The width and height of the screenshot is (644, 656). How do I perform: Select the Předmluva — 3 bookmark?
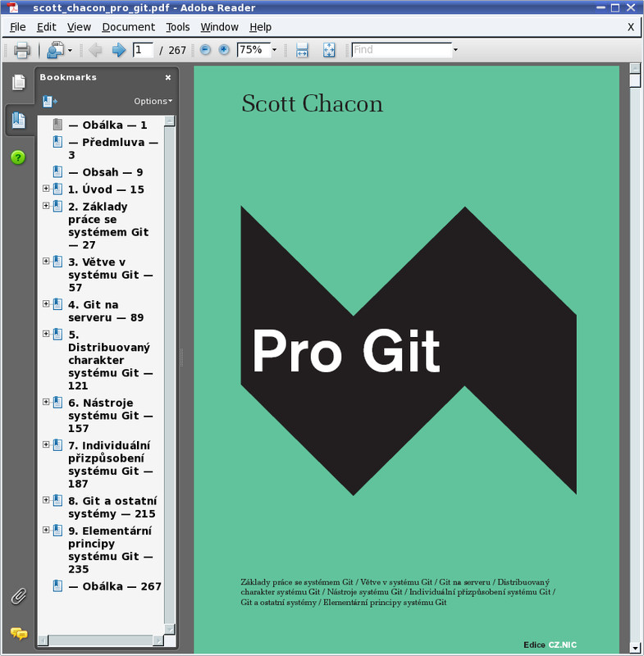[x=113, y=148]
